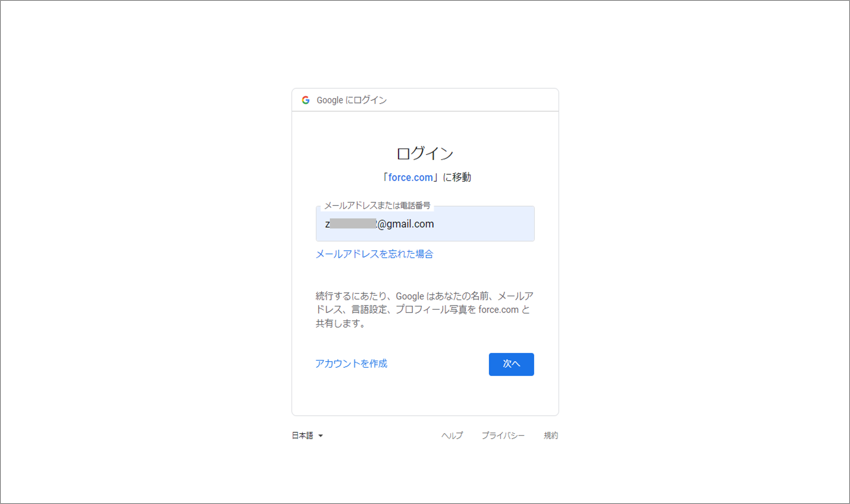The width and height of the screenshot is (850, 504).
Task: Open the プライバシー footer link
Action: (x=503, y=435)
